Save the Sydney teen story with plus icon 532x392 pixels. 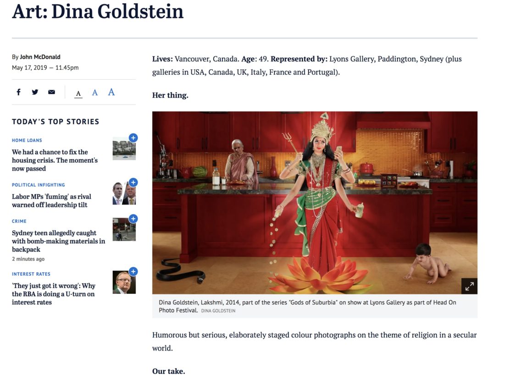133,219
